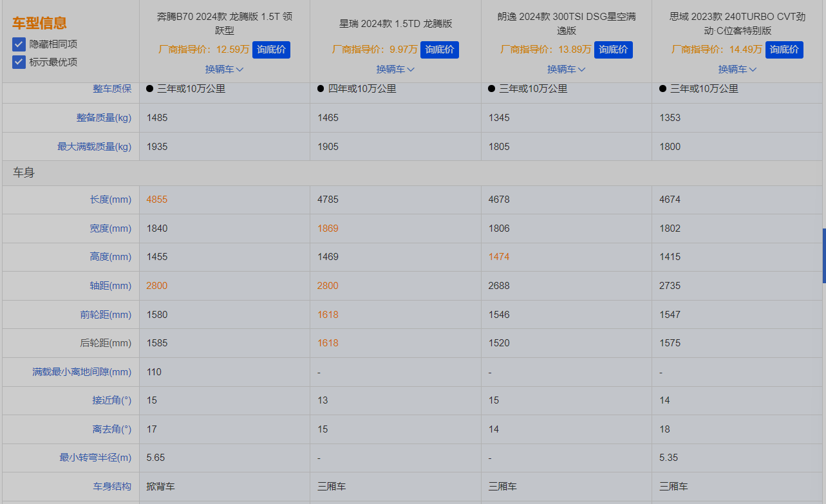Click the 掀背车 body structure cell

click(160, 487)
